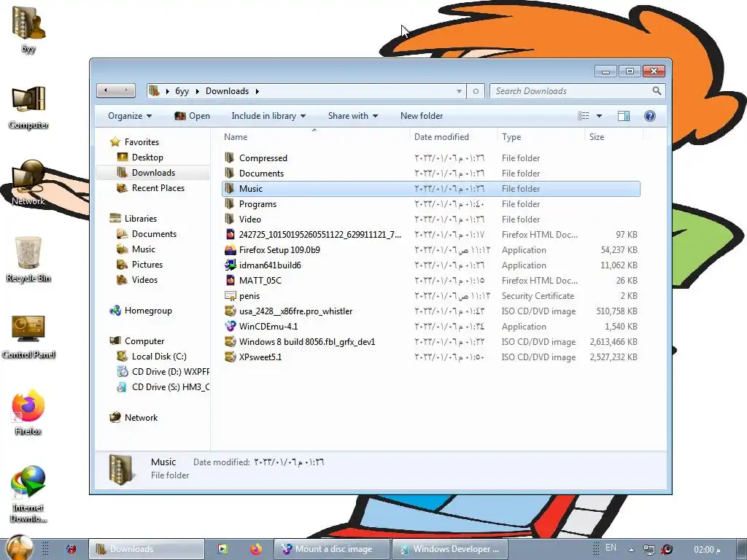
Task: Click the 6yy breadcrumb segment
Action: point(182,91)
